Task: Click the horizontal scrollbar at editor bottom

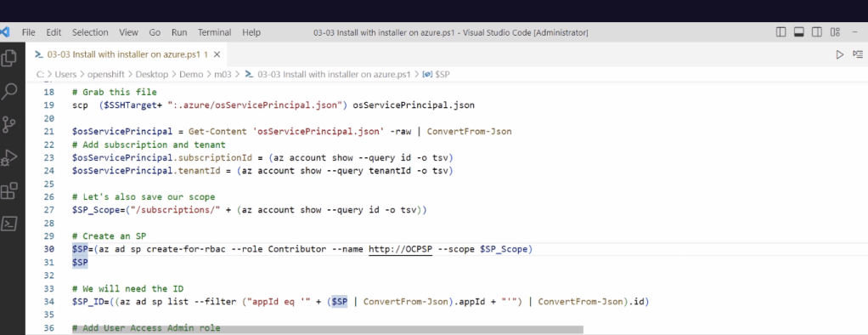Action: point(328,329)
